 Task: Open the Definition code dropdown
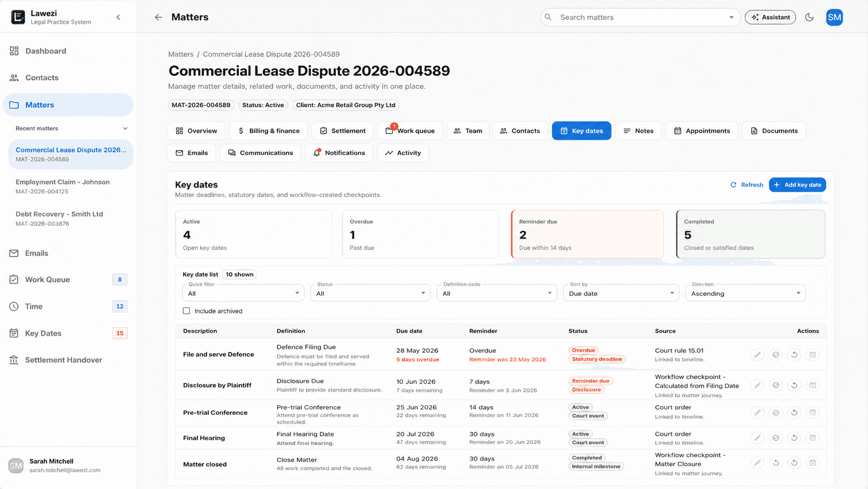click(497, 293)
